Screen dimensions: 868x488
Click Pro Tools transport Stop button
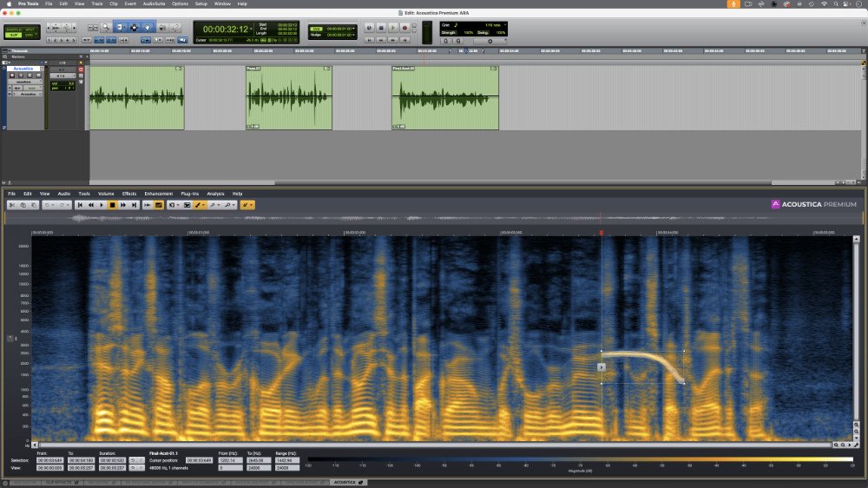click(x=381, y=28)
